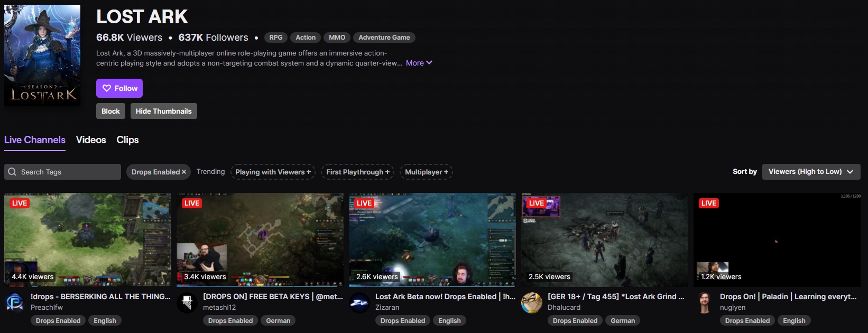Click the Dhalucard channel name
The image size is (868, 333).
click(564, 307)
